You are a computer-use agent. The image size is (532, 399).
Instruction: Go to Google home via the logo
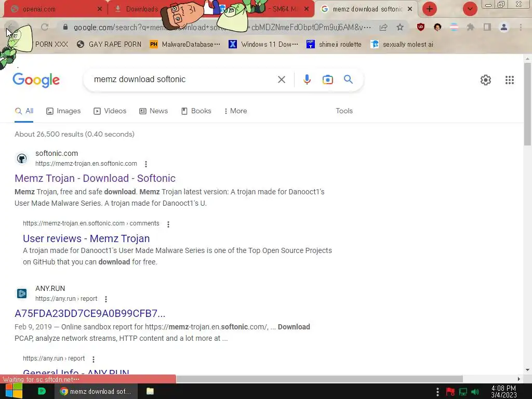pyautogui.click(x=36, y=80)
